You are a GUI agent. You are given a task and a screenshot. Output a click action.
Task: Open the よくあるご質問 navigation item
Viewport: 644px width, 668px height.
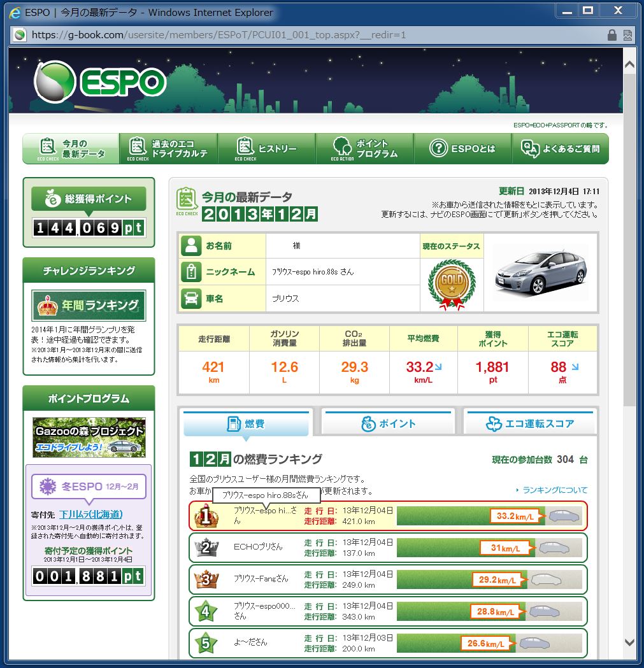(561, 148)
